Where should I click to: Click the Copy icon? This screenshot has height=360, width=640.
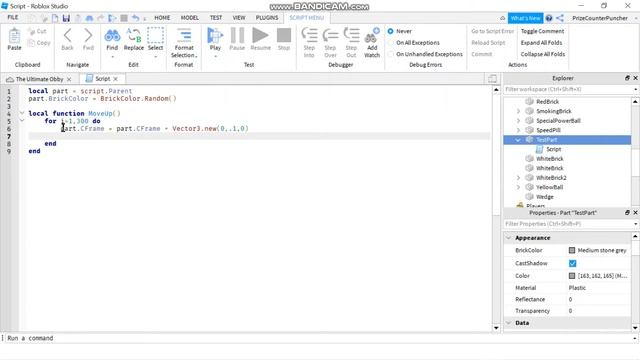(31, 42)
